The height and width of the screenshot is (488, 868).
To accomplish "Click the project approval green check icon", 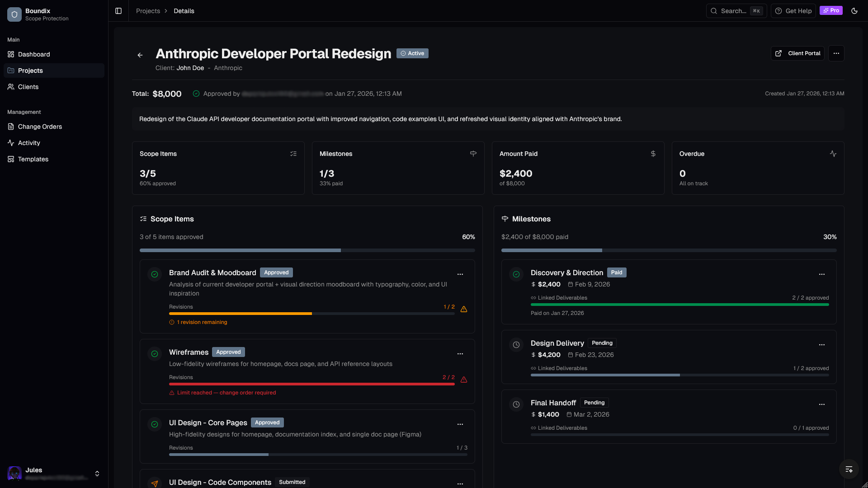I will coord(196,94).
